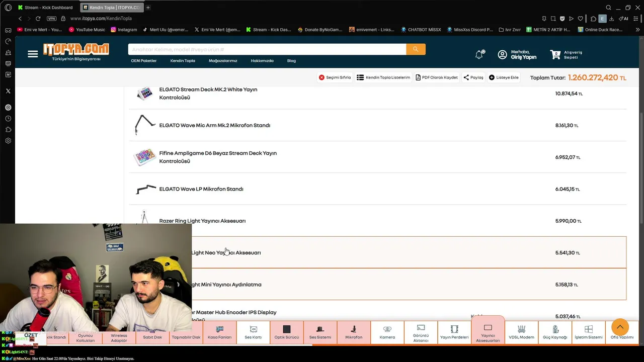The width and height of the screenshot is (644, 362).
Task: Open the Alışveriş Sepeti shopping cart
Action: [x=567, y=55]
